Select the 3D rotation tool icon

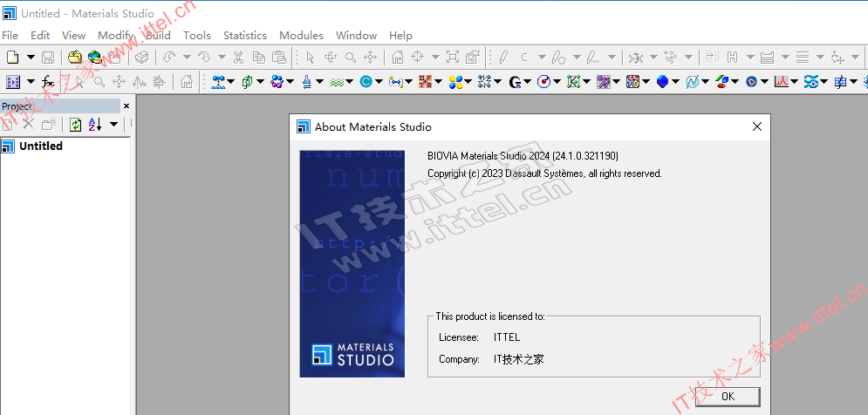click(331, 57)
